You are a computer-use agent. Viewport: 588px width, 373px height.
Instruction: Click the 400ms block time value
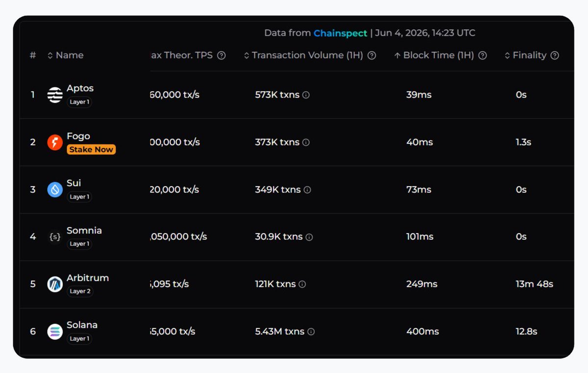422,331
